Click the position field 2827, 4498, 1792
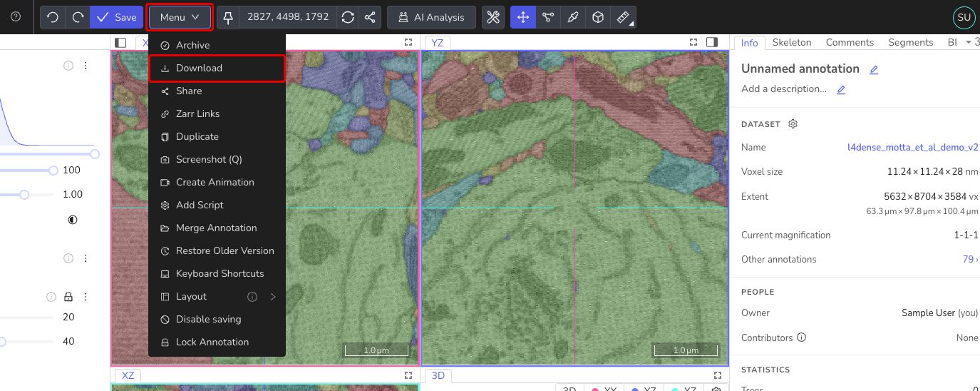Screen dimensions: 980x391 288,17
